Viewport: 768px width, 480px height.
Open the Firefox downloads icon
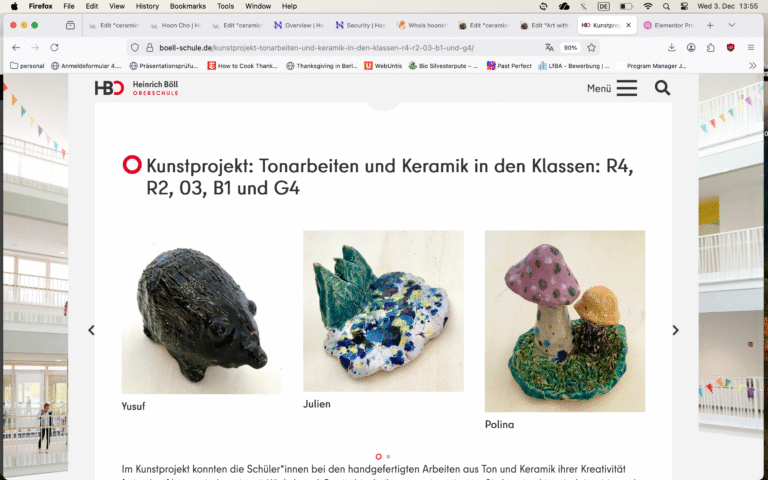pyautogui.click(x=672, y=48)
